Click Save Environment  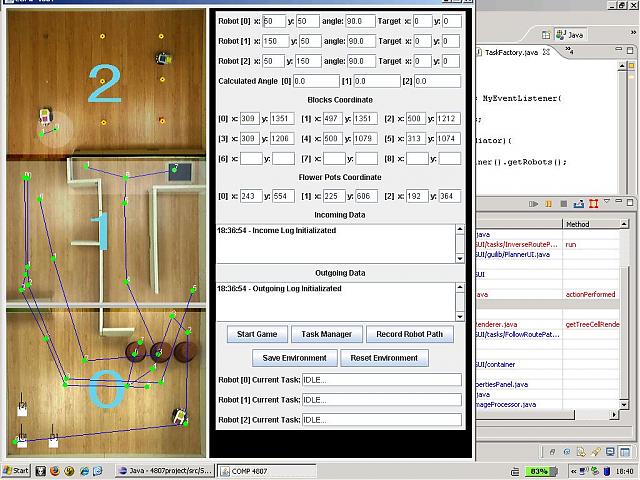pos(294,357)
